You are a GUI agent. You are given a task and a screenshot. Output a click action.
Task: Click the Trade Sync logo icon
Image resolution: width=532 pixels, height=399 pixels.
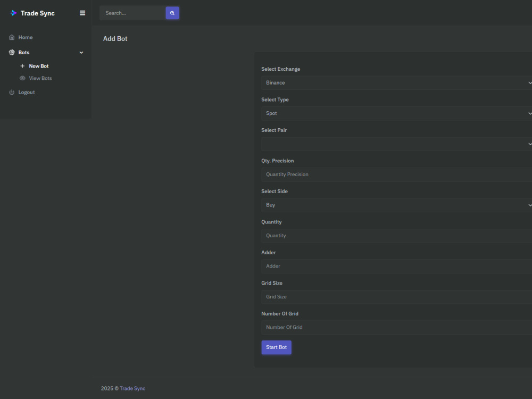13,13
